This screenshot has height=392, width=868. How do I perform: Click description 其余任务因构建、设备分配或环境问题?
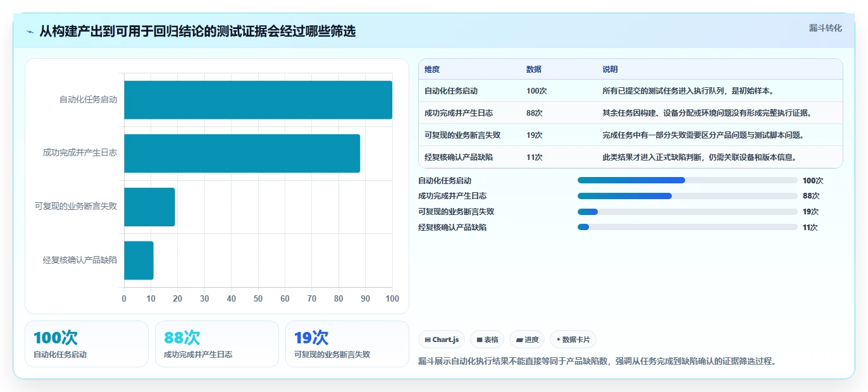[707, 113]
